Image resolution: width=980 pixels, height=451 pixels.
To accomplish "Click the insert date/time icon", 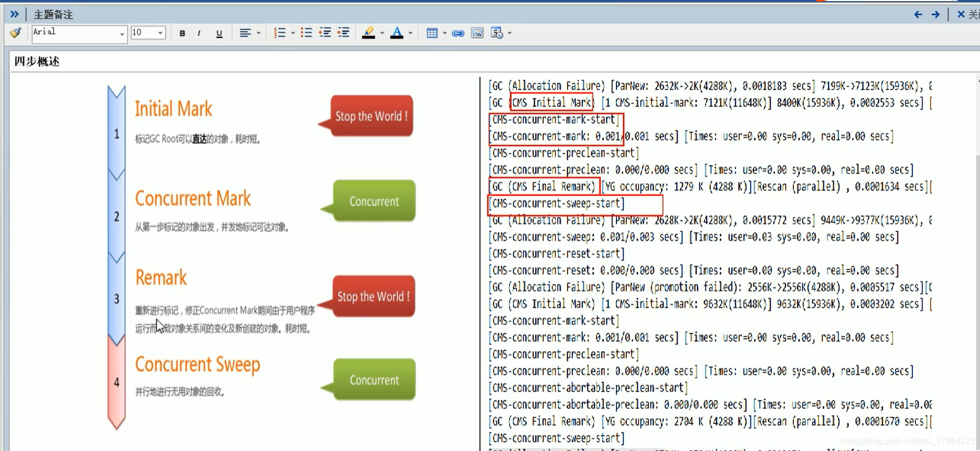I will (x=497, y=34).
